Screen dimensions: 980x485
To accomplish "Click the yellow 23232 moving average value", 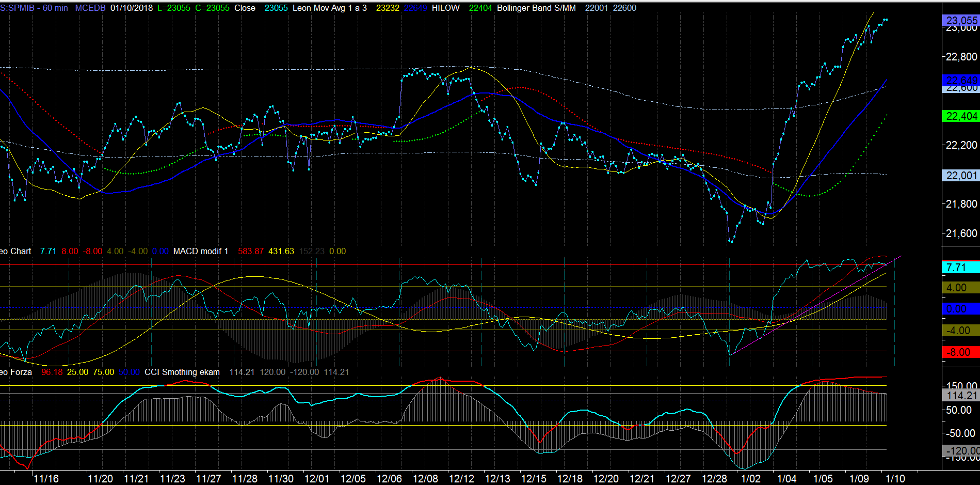I will (x=388, y=8).
